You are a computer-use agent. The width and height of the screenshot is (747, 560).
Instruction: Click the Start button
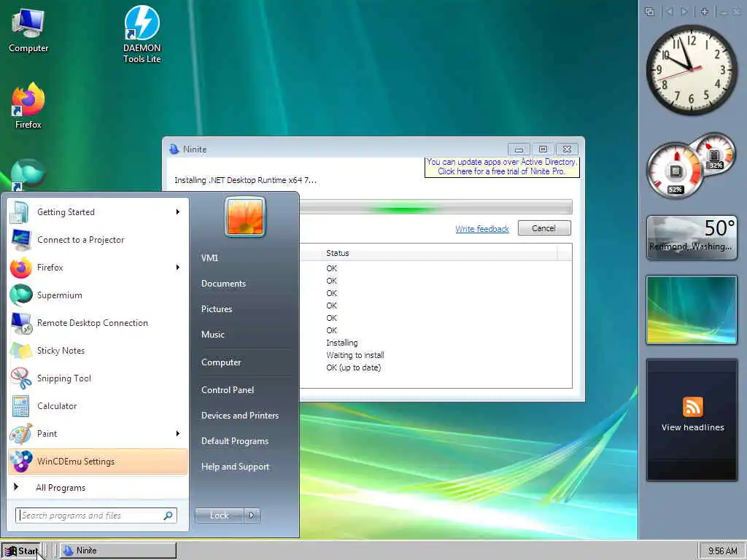point(23,551)
